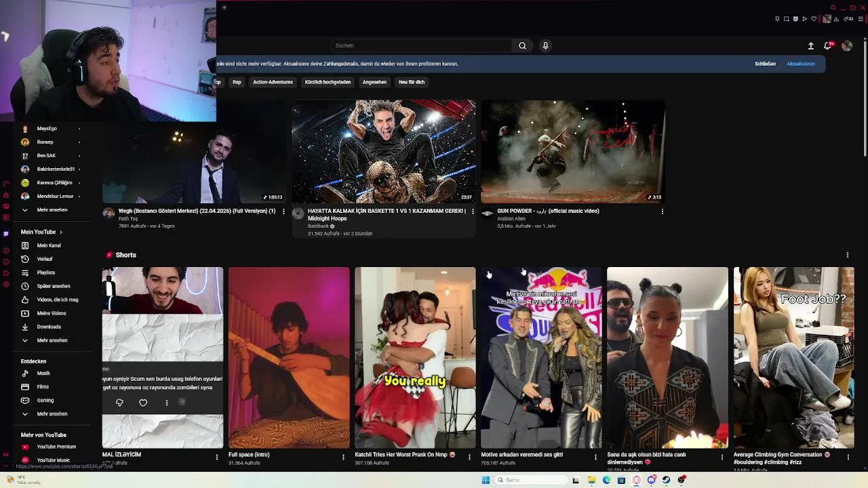Select Neu für dich filter chip

412,82
